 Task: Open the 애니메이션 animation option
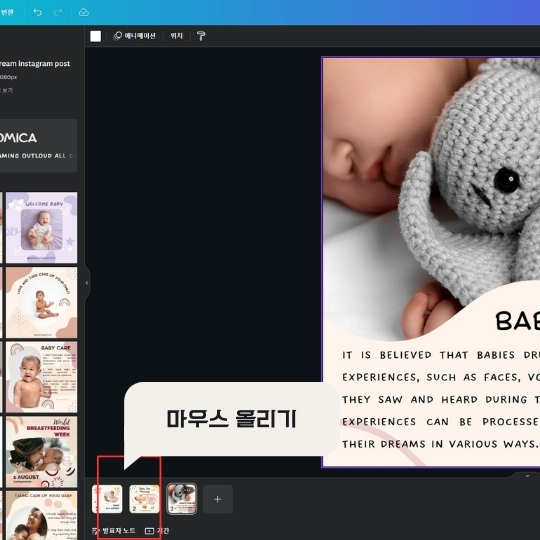tap(135, 36)
